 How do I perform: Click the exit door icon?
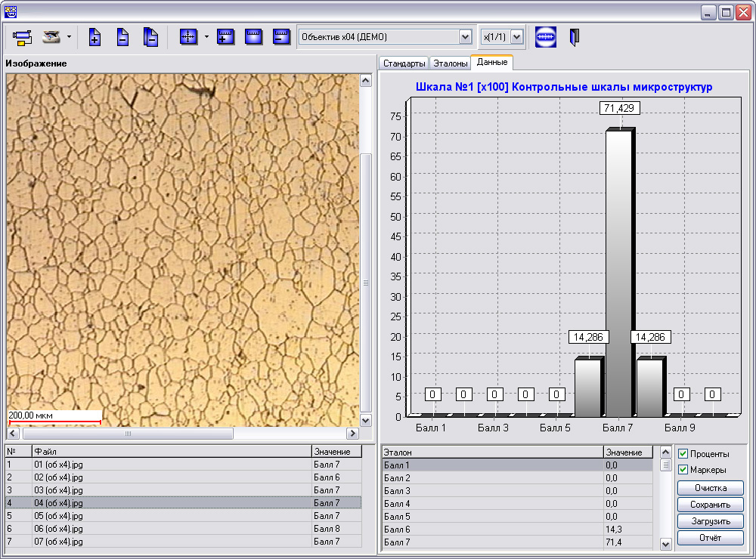point(574,37)
